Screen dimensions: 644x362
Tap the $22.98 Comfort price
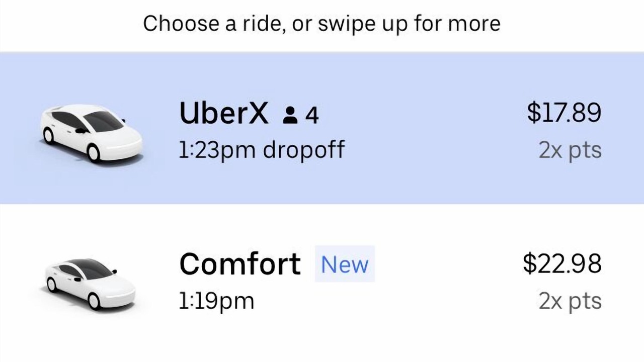click(x=562, y=263)
